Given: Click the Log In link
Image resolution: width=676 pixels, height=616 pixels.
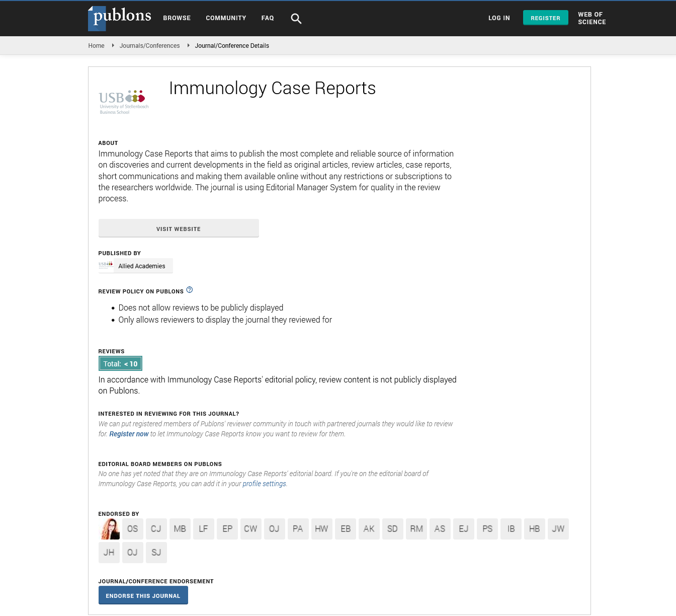Looking at the screenshot, I should 499,18.
